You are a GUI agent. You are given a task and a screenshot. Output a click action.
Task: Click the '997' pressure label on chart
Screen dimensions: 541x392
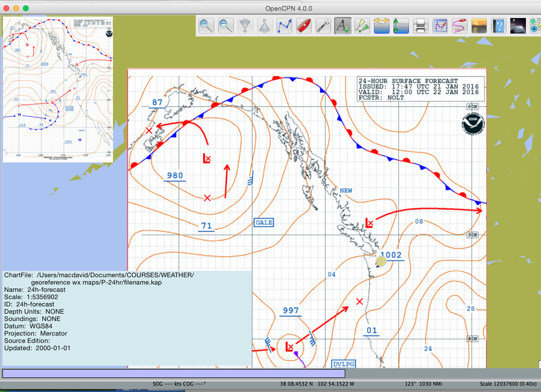pyautogui.click(x=291, y=310)
